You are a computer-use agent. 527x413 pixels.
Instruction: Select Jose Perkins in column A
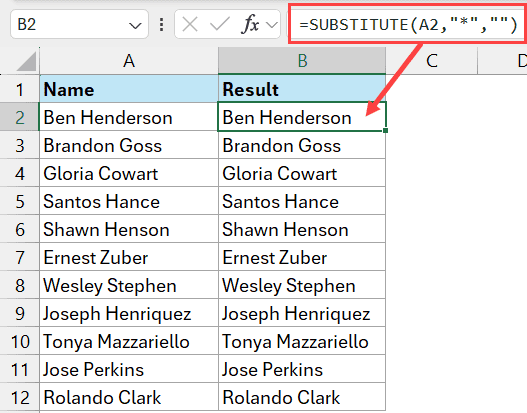click(x=129, y=369)
